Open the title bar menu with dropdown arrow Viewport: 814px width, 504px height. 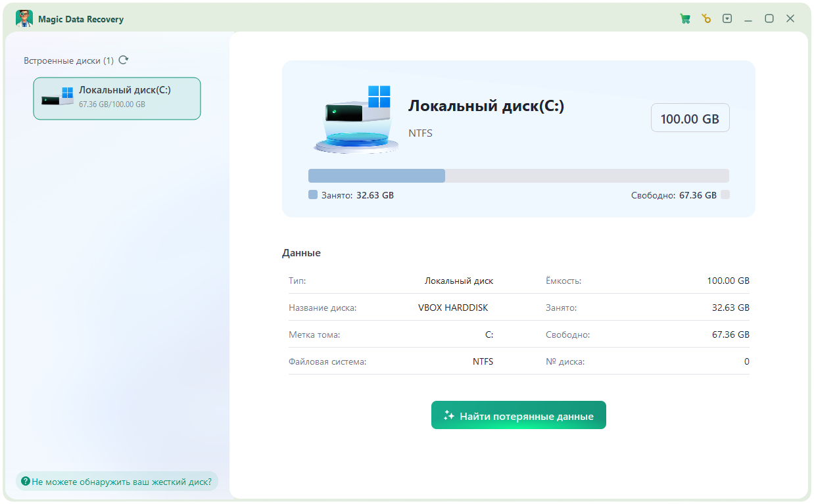(x=727, y=18)
